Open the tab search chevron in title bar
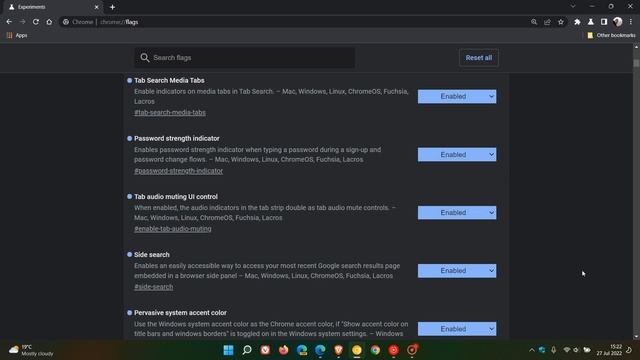The height and width of the screenshot is (360, 640). pyautogui.click(x=573, y=6)
